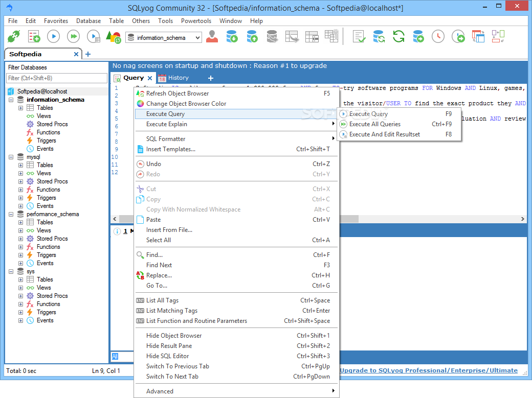Click the Execute All Queries toolbar icon
The image size is (532, 398).
(x=73, y=36)
